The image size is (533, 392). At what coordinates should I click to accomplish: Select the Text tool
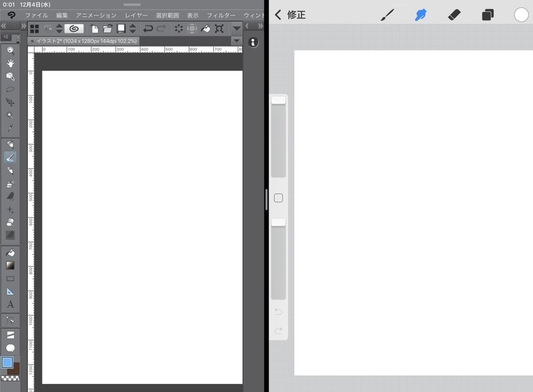click(x=10, y=304)
